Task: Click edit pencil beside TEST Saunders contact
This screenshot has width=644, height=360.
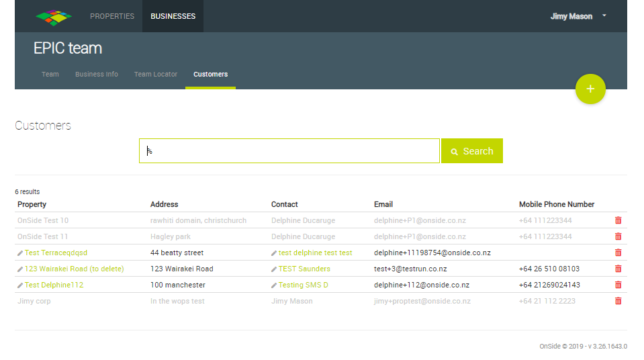Action: point(274,269)
